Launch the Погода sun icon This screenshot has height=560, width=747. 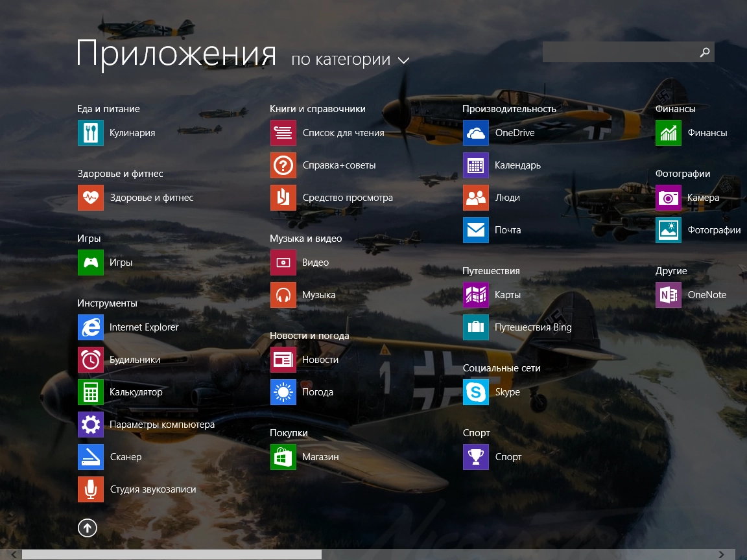click(x=283, y=392)
